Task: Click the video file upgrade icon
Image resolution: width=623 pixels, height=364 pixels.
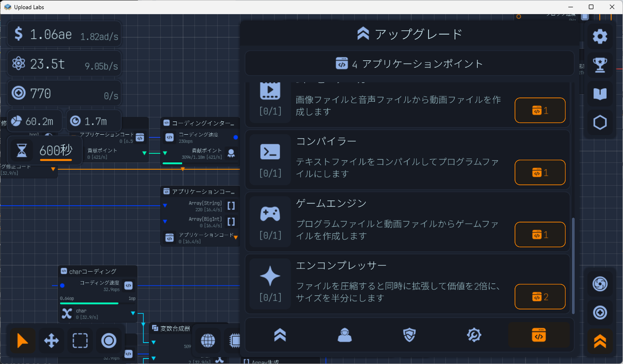Action: (270, 91)
